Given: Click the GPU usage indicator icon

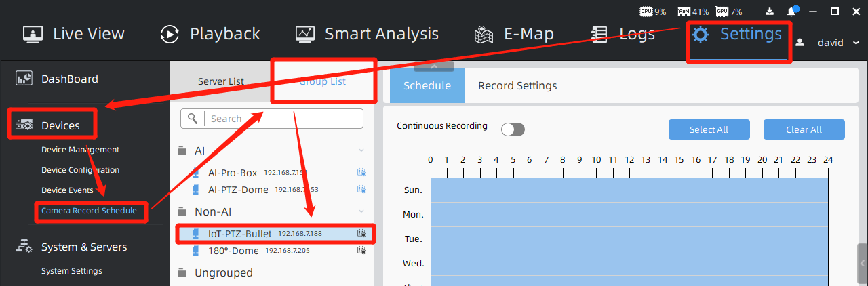Looking at the screenshot, I should pos(722,12).
